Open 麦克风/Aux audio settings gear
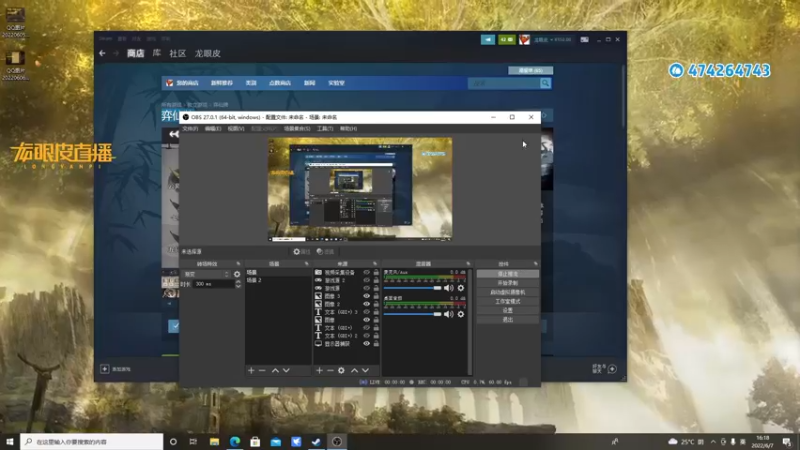800x450 pixels. (461, 288)
